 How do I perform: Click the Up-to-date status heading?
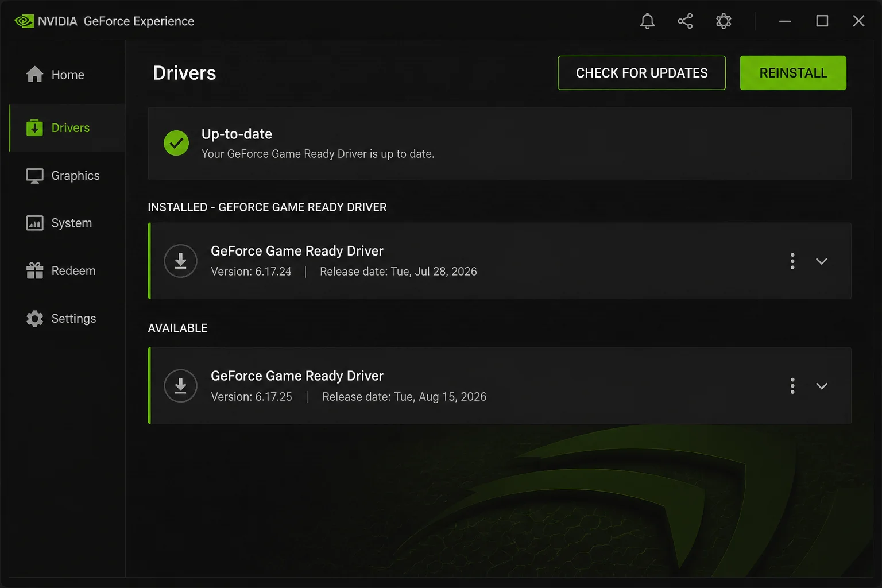237,134
